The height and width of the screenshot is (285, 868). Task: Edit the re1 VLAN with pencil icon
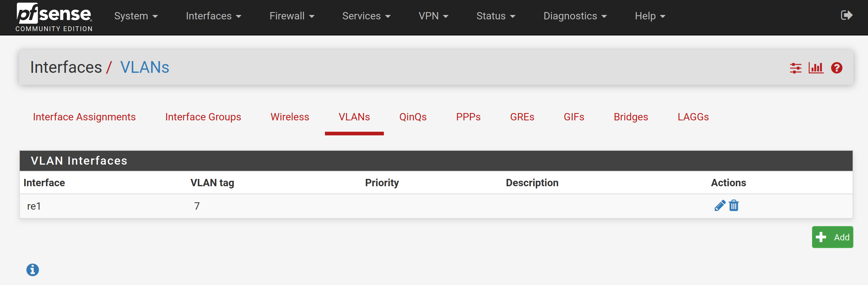coord(719,206)
